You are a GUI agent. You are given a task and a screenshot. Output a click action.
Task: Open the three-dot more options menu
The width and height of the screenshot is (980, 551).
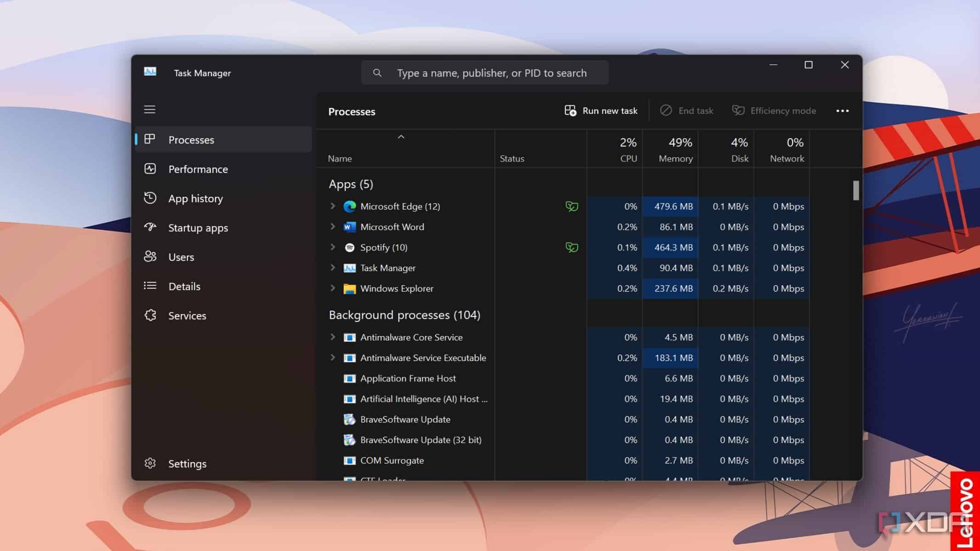coord(843,110)
